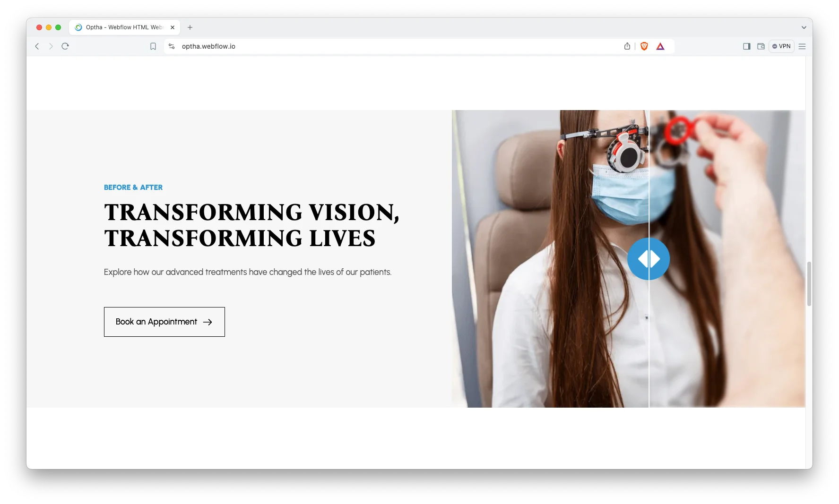Open the site settings icon in address bar

click(x=172, y=46)
